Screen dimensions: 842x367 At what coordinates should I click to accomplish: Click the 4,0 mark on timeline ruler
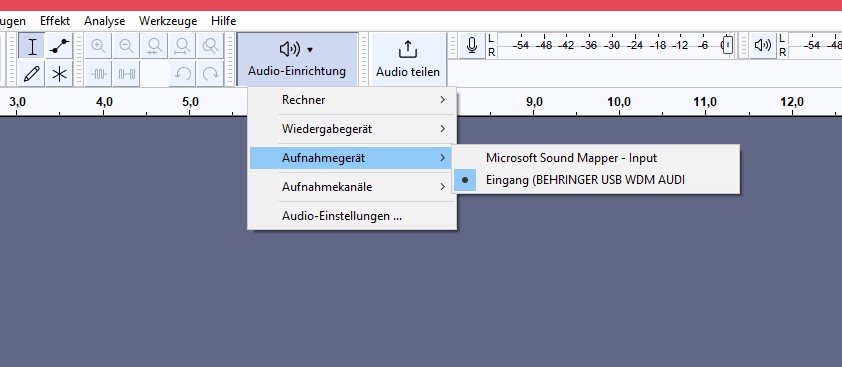click(104, 102)
